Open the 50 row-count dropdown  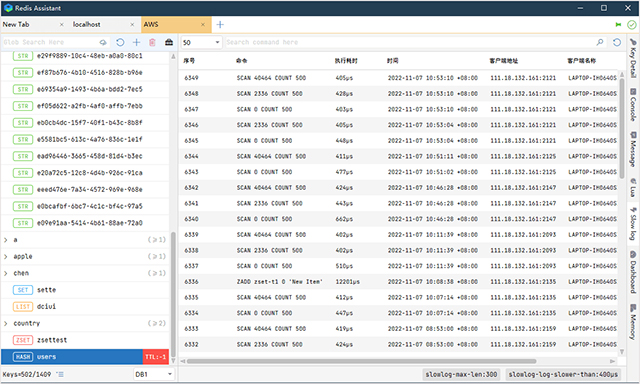point(201,42)
